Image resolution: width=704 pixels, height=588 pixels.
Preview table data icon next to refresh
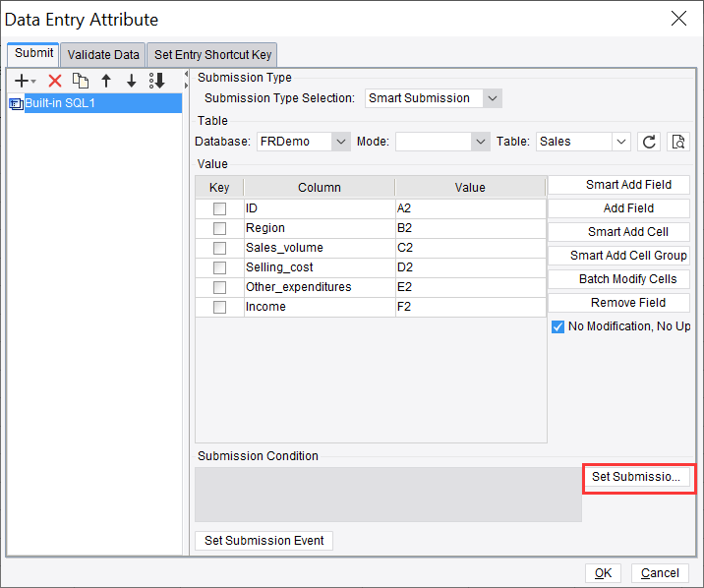pos(678,142)
